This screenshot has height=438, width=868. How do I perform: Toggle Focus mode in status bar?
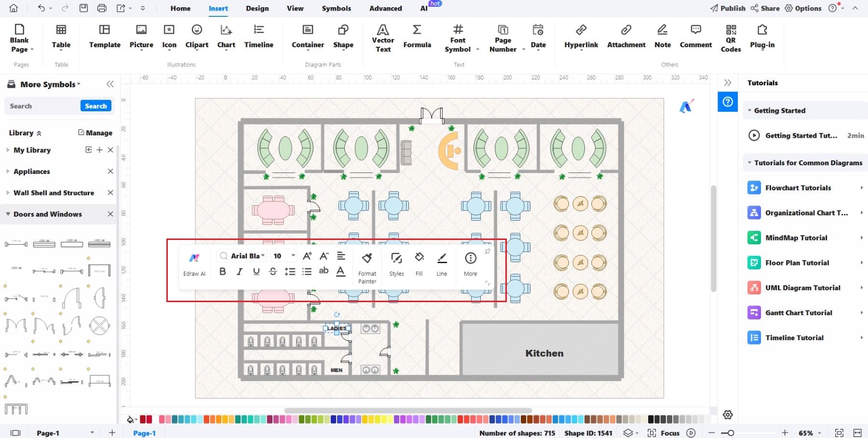click(x=664, y=433)
